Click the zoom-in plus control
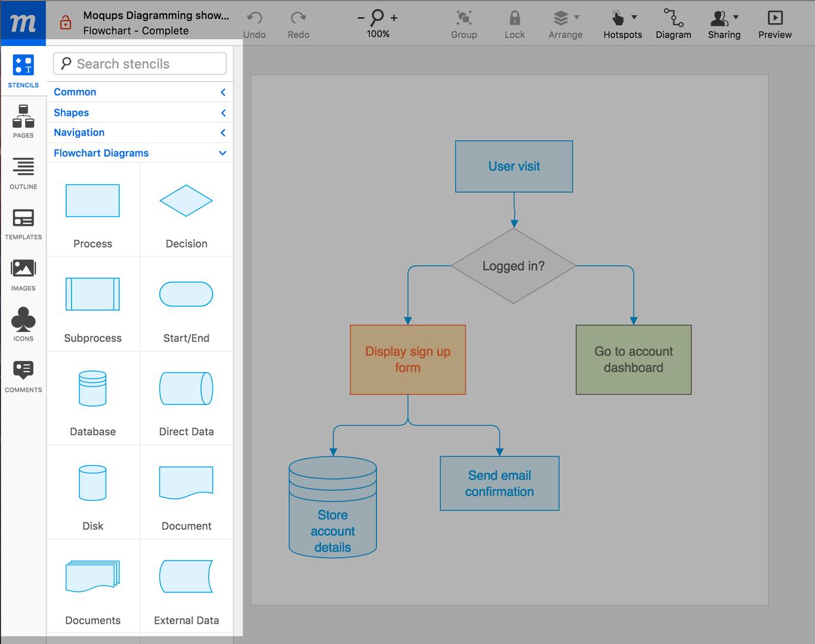Viewport: 815px width, 644px height. [394, 18]
